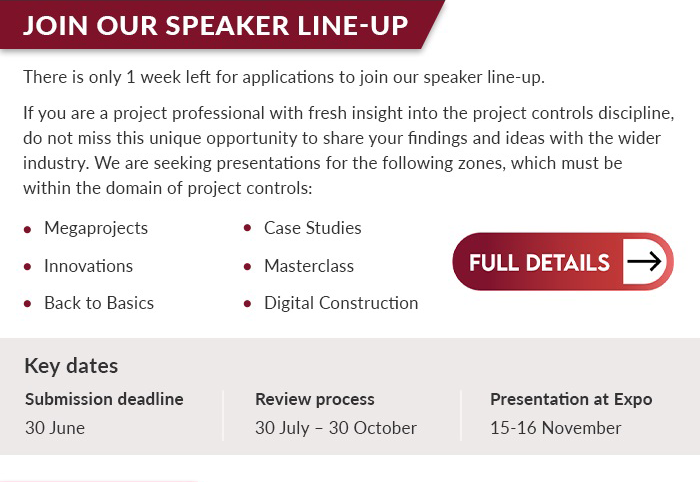The image size is (700, 482).
Task: Click the Review process label
Action: [315, 399]
